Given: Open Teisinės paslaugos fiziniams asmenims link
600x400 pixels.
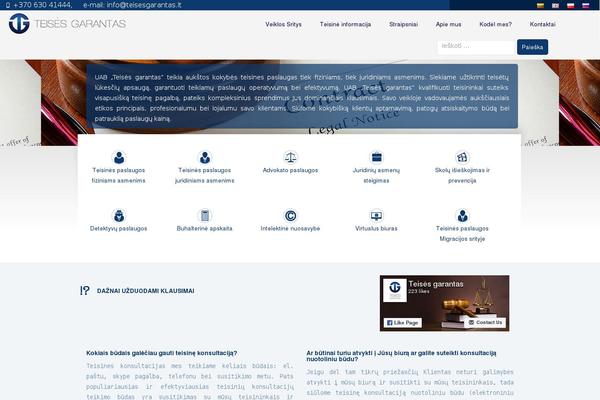Looking at the screenshot, I should click(119, 175).
